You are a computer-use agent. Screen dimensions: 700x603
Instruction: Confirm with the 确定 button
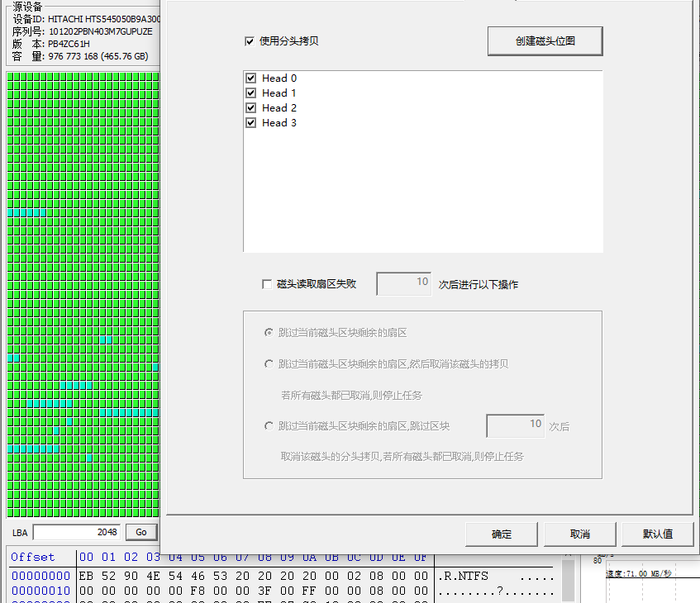pos(502,534)
